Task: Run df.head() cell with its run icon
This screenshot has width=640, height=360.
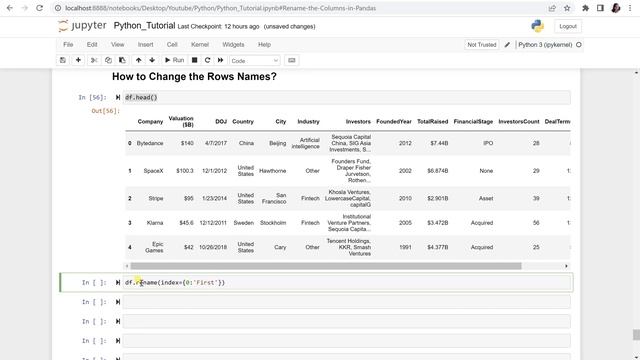Action: (118, 98)
